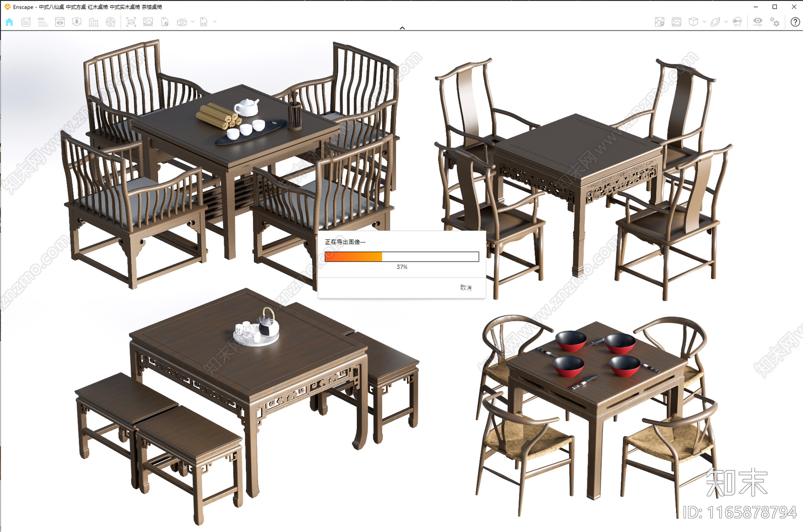Open the asset library buildings icon
Image resolution: width=803 pixels, height=532 pixels.
(x=93, y=22)
